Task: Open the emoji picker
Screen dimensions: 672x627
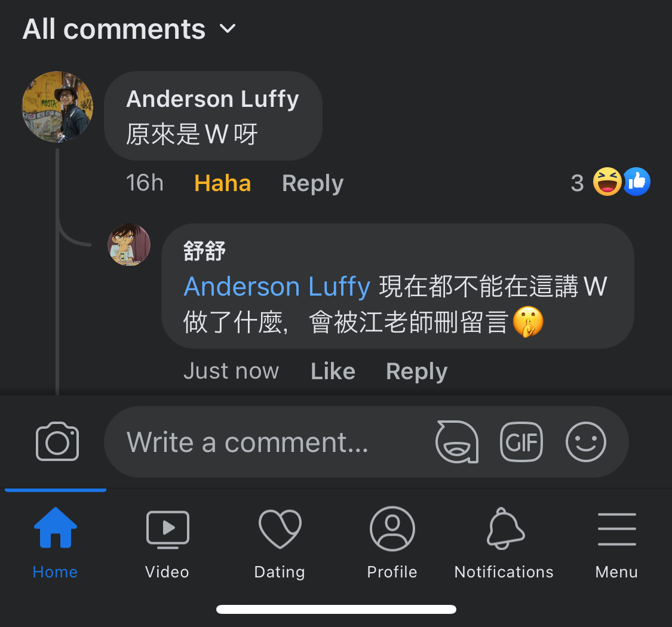Action: pos(586,442)
